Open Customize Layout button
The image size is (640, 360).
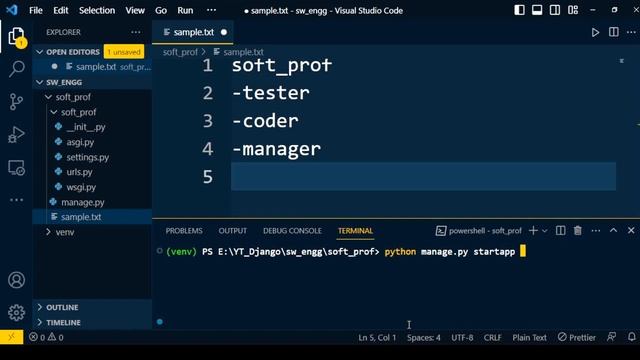[x=573, y=10]
